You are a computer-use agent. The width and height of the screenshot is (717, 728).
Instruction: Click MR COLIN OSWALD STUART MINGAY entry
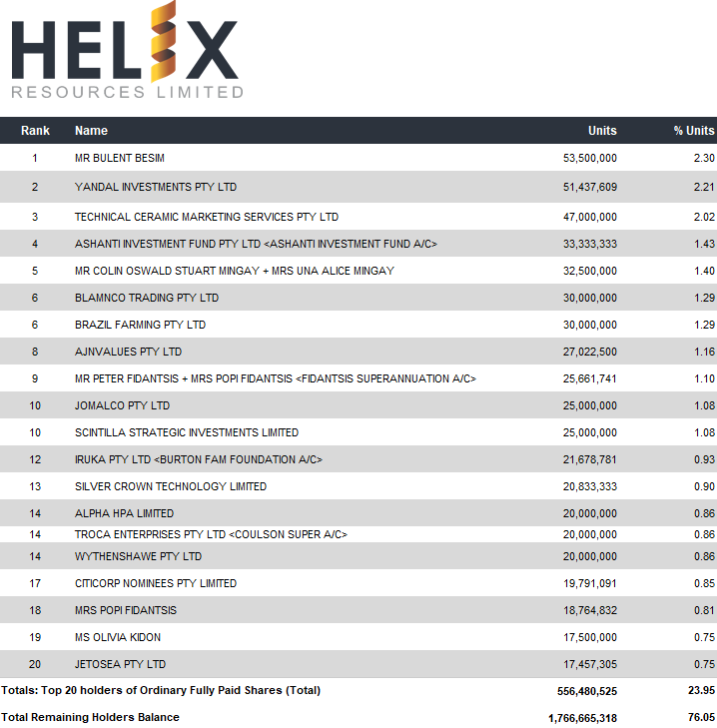click(x=235, y=271)
